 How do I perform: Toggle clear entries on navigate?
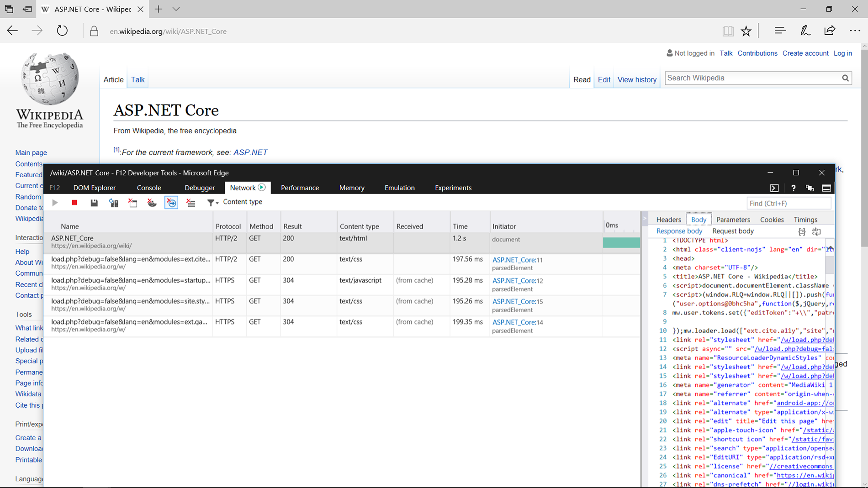[171, 203]
